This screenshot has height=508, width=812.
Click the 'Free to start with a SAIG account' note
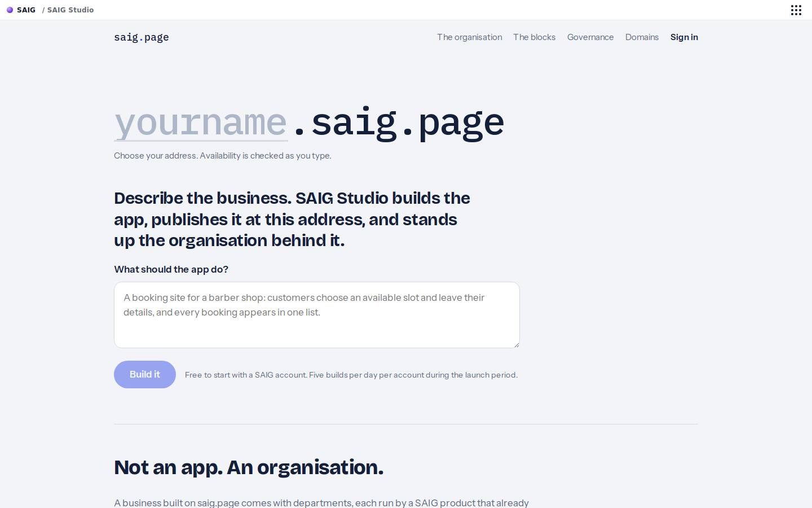[x=351, y=375]
